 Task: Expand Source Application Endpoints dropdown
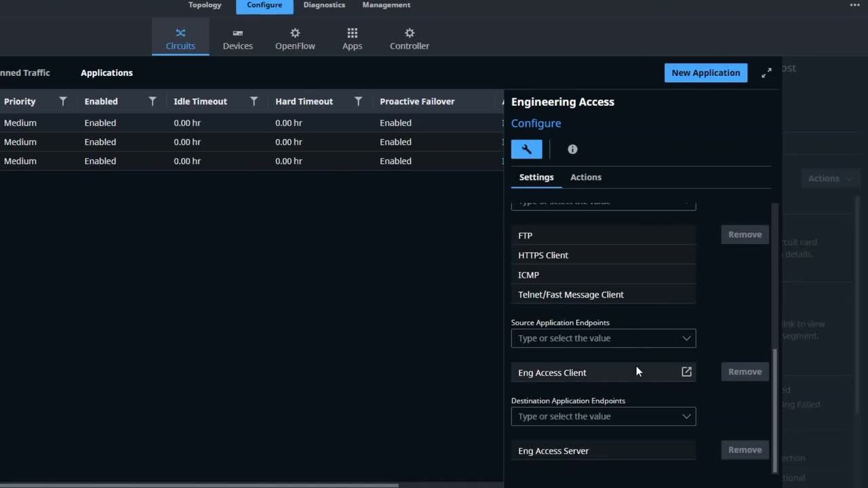tap(686, 338)
